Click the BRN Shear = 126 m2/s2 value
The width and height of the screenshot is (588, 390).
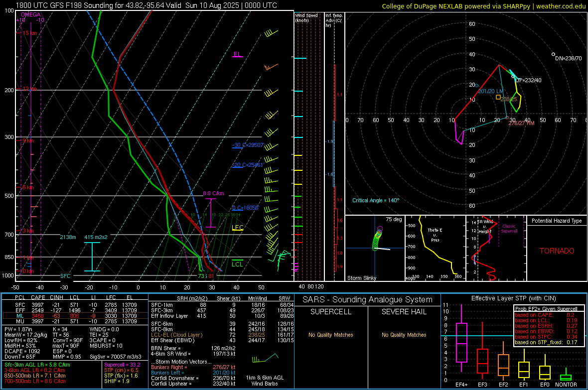(193, 348)
